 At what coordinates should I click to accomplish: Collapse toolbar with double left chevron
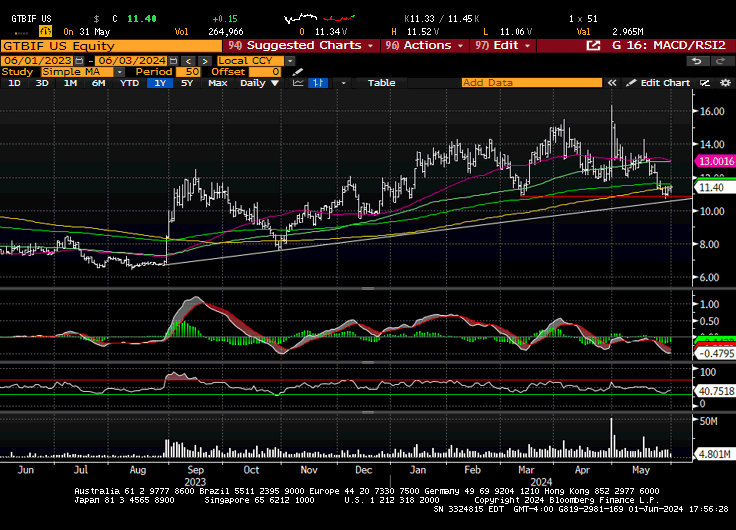point(612,83)
